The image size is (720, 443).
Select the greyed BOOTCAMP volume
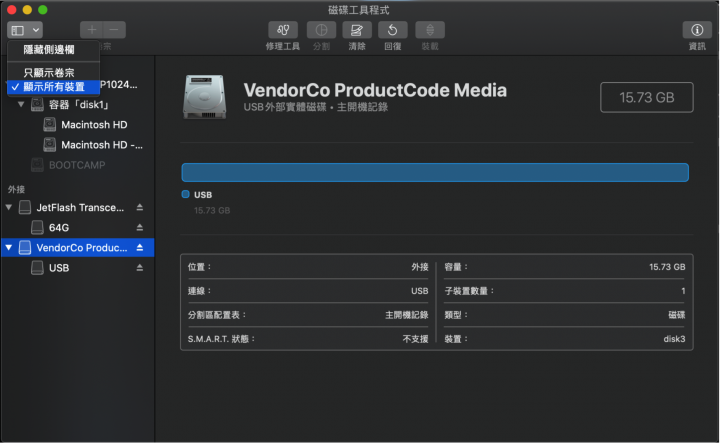point(78,165)
